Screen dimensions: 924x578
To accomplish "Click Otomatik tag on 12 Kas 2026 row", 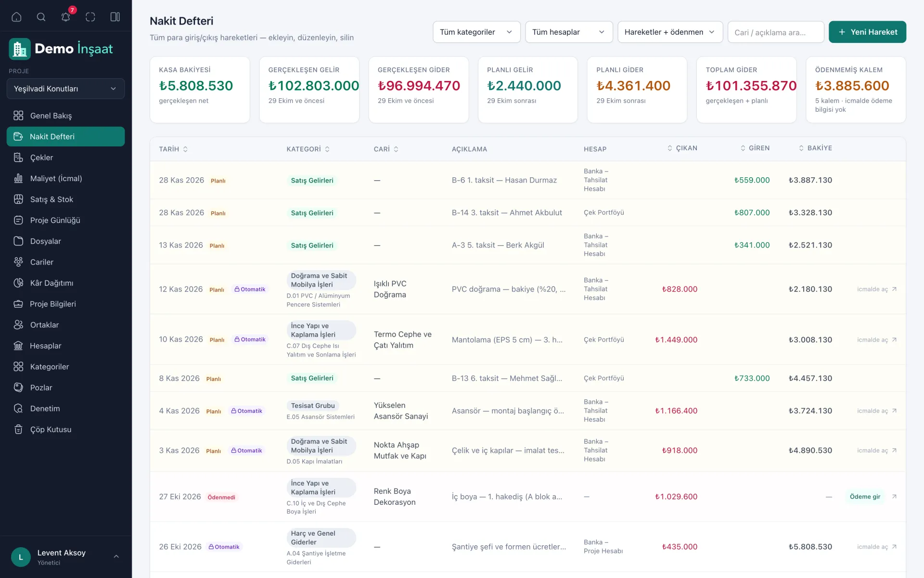I will click(250, 289).
